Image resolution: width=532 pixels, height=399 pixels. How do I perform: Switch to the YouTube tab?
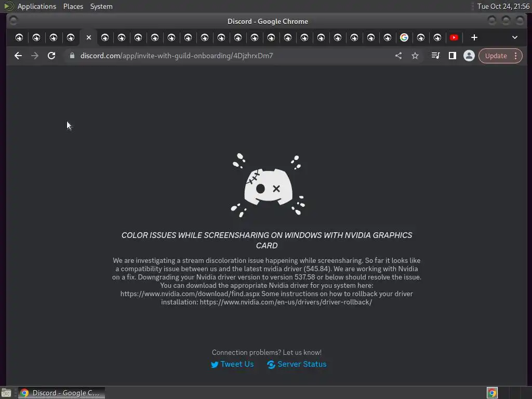454,37
